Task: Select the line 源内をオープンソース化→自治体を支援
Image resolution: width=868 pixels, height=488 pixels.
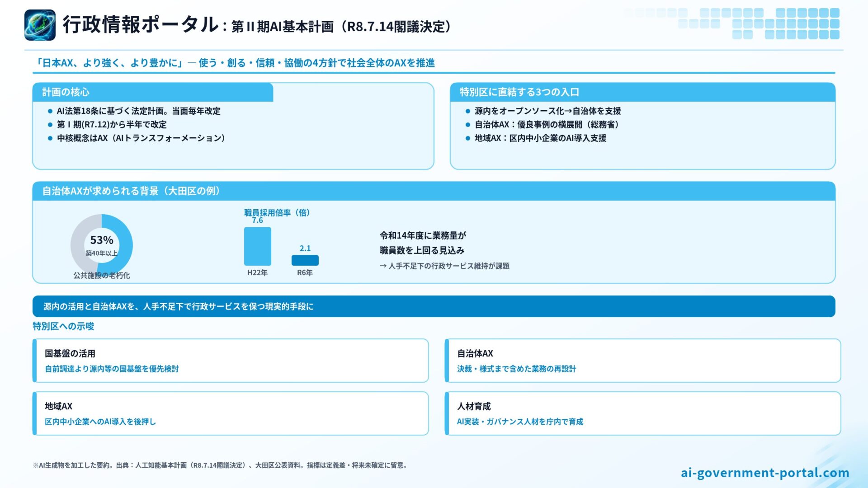Action: (x=547, y=111)
